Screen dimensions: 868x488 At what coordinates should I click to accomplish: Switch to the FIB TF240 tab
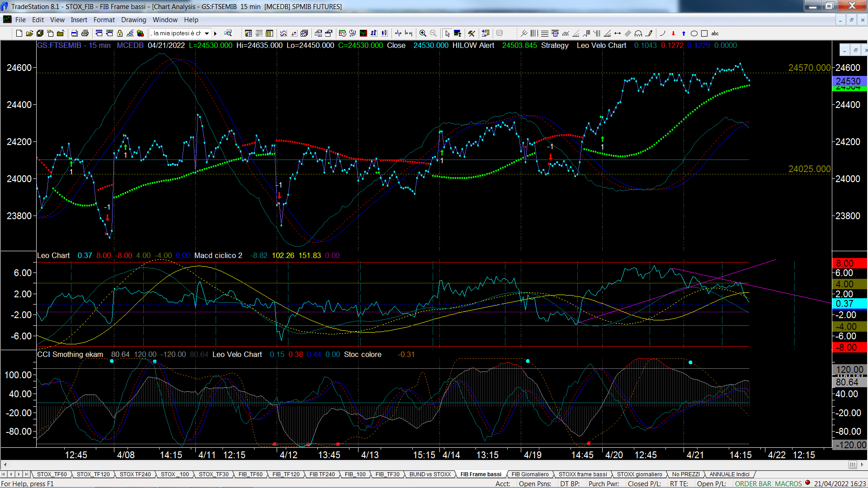pos(322,474)
